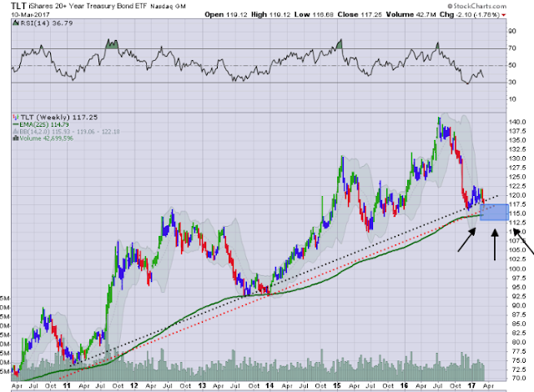
Task: Click the StockCharts.com copyright text
Action: click(x=476, y=6)
